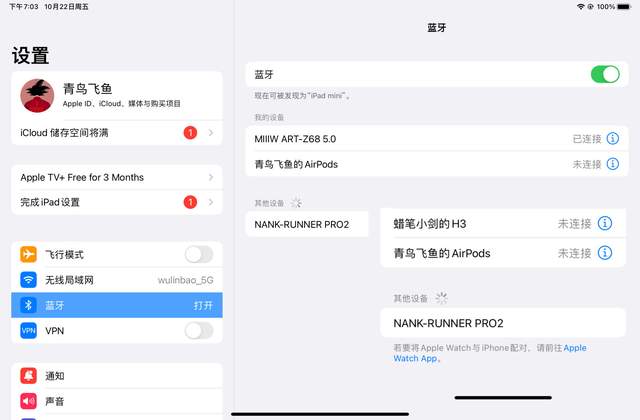Tap the 无线局域网 Wi-Fi icon
The image size is (640, 420).
[29, 280]
